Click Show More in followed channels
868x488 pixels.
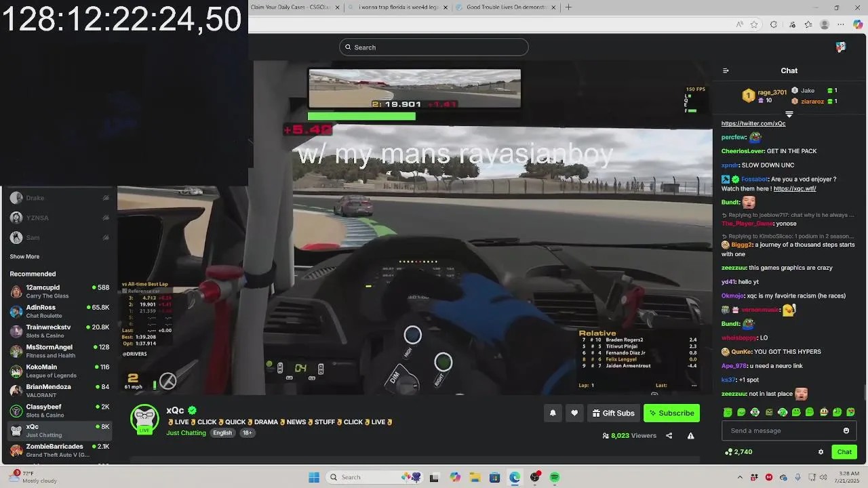(24, 256)
